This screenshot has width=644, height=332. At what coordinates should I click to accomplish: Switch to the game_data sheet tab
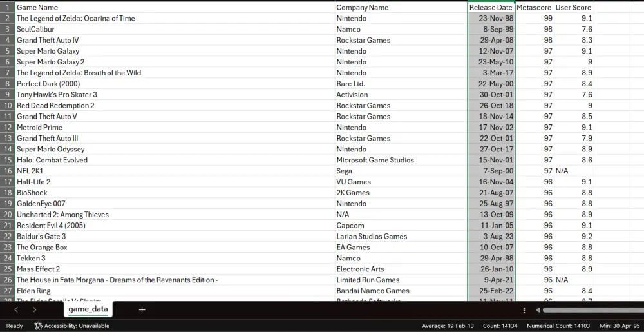(88, 309)
